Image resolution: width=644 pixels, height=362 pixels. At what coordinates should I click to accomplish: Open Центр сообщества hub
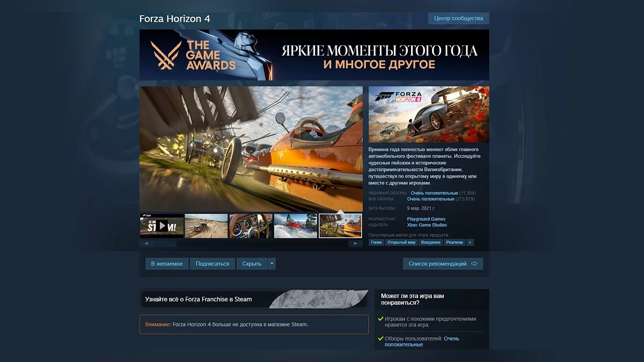[x=458, y=18]
